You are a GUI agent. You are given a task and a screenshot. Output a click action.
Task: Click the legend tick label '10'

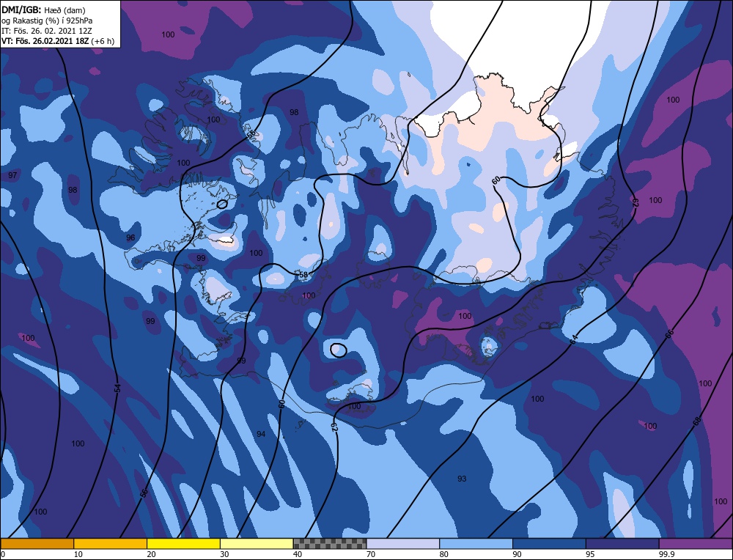tap(78, 554)
